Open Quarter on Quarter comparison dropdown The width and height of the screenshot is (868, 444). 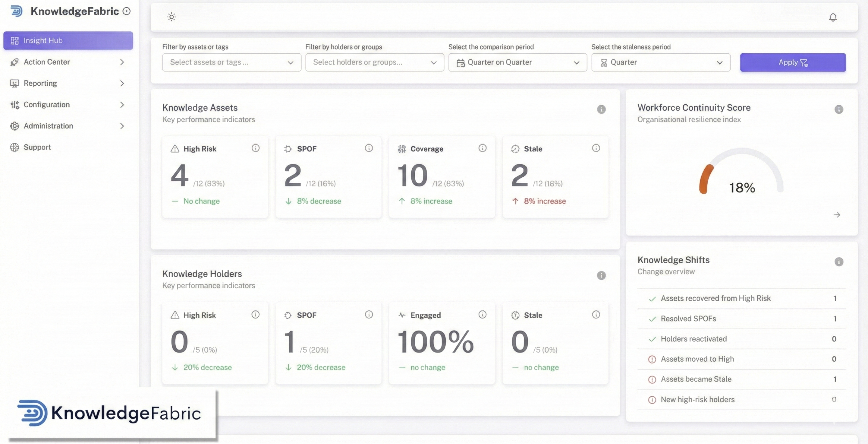pyautogui.click(x=517, y=62)
